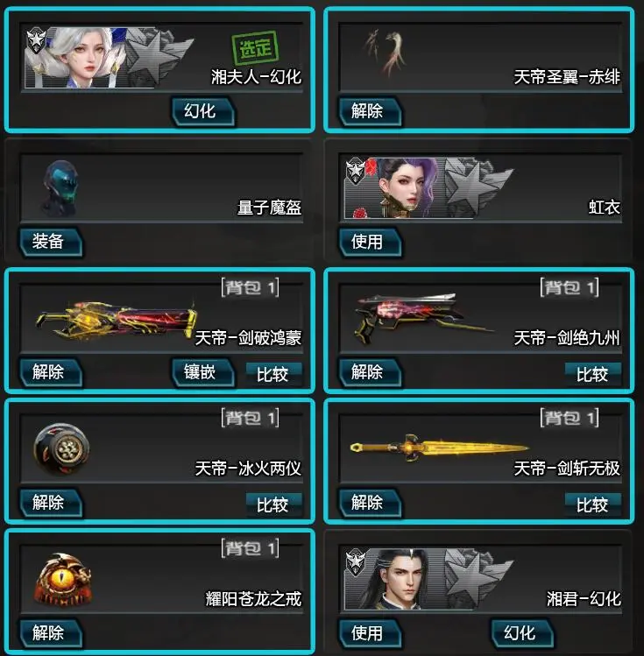Click the golden 天帝-剑斩无极 sword image

[x=439, y=448]
